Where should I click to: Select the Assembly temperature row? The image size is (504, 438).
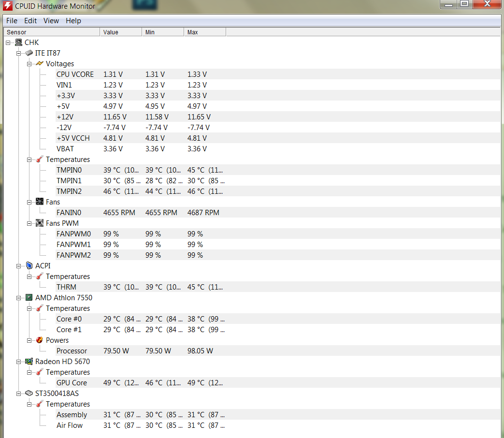[278, 414]
